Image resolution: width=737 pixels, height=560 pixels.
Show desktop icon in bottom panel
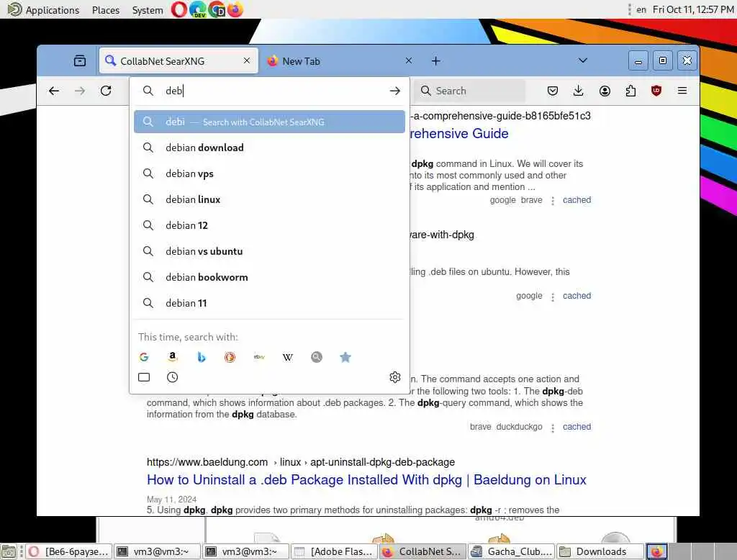8,551
